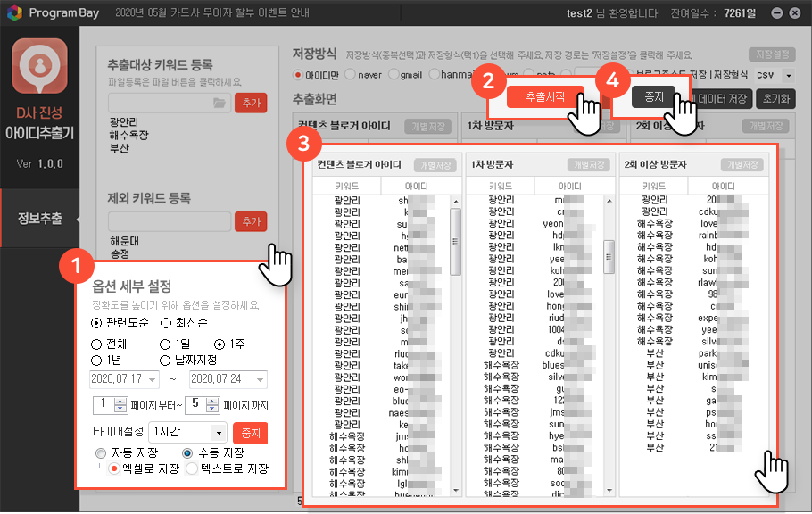Open the 정보추출 sidebar tab
Image resolution: width=812 pixels, height=514 pixels.
click(x=40, y=218)
